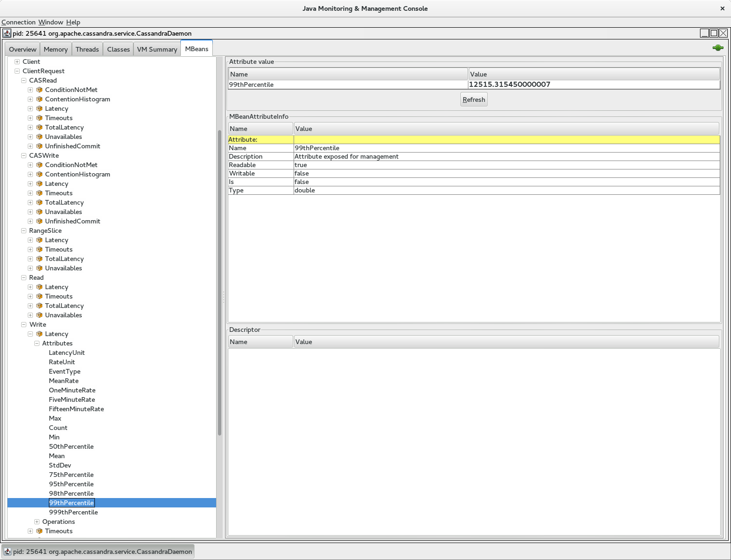731x560 pixels.
Task: Switch to the Threads tab
Action: pyautogui.click(x=87, y=49)
